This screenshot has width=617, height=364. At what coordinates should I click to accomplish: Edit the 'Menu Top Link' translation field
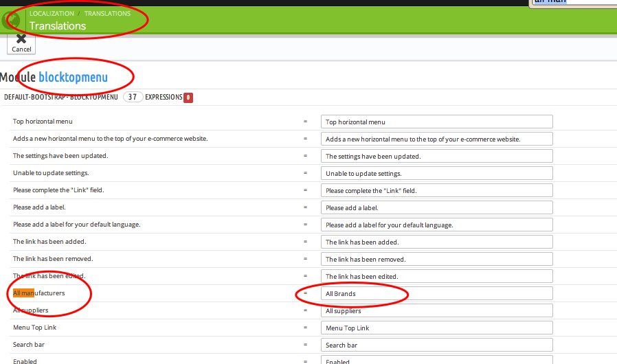[x=437, y=328]
